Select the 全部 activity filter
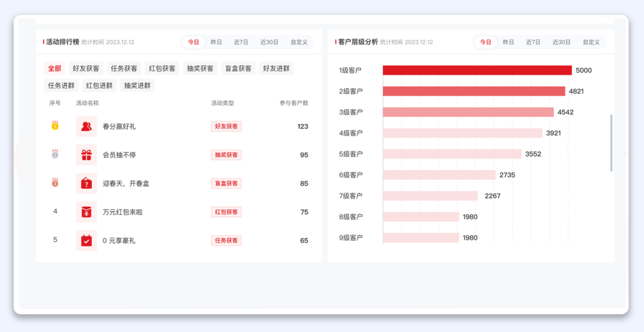Viewport: 644px width, 332px height. coord(54,69)
